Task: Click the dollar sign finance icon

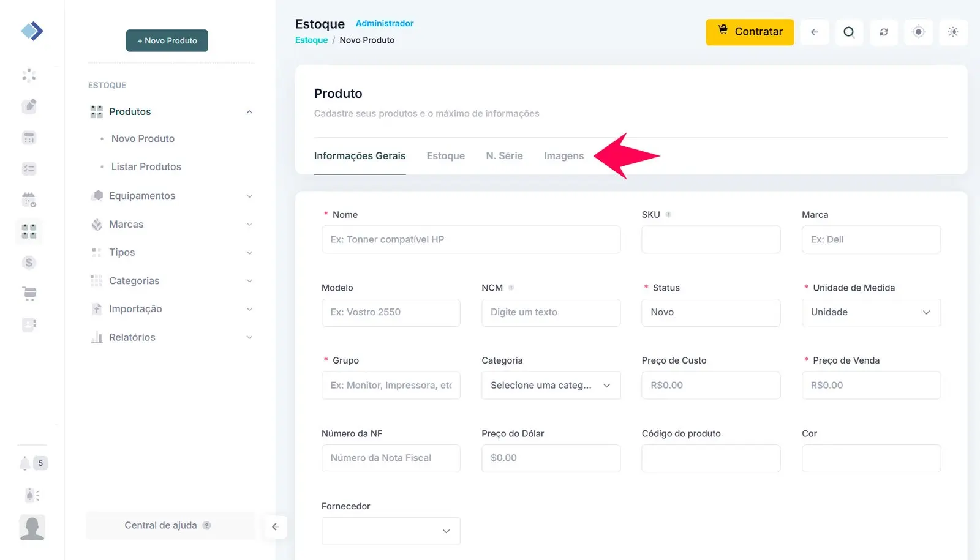Action: tap(29, 263)
